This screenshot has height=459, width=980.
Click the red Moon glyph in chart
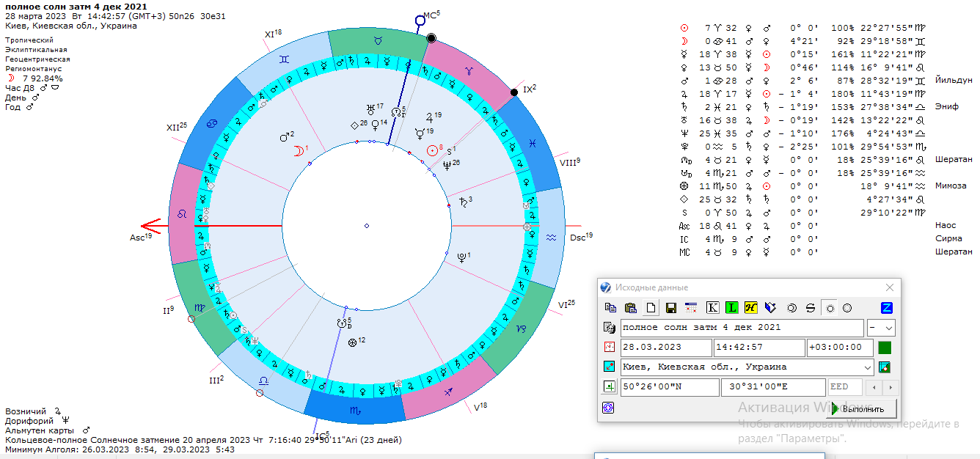coord(298,151)
